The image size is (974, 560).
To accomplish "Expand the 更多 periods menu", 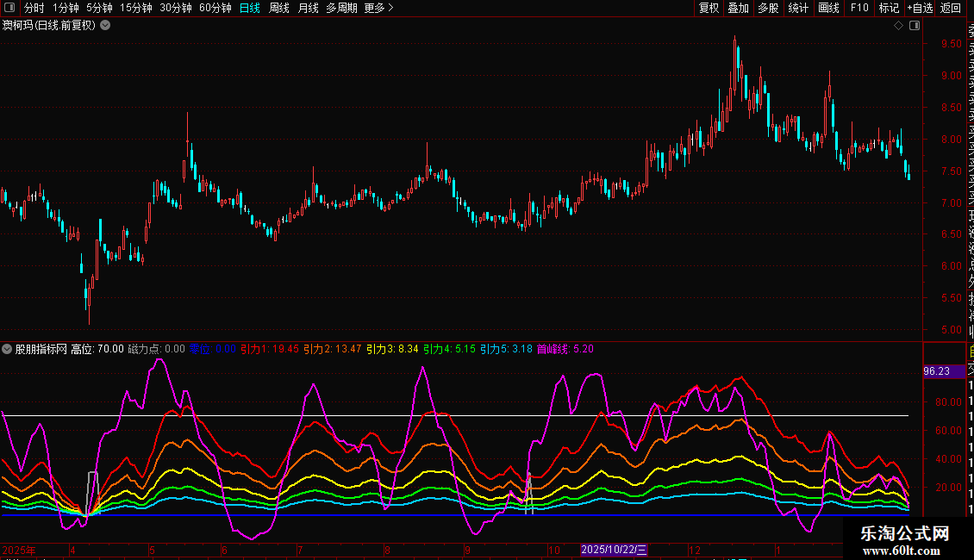I will 378,8.
